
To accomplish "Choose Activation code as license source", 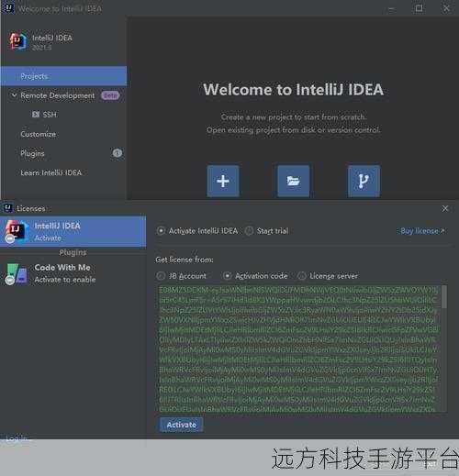I will 227,276.
